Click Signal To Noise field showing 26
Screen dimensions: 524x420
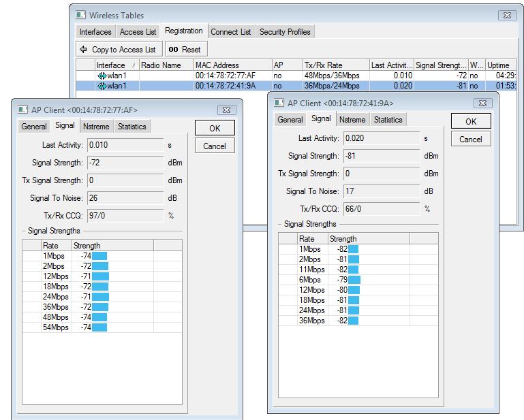pyautogui.click(x=125, y=198)
